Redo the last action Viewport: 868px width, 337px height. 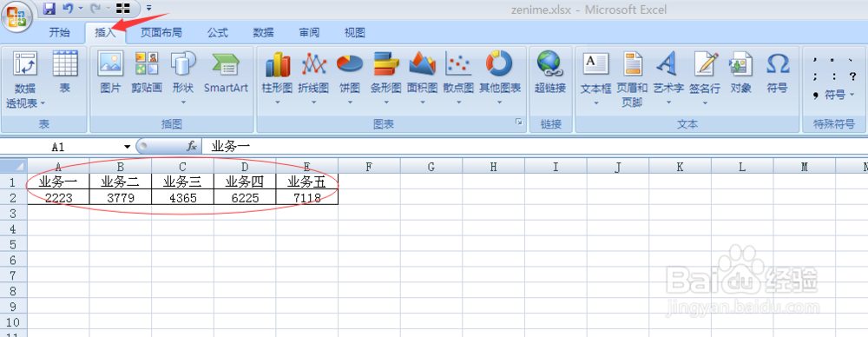pos(95,9)
